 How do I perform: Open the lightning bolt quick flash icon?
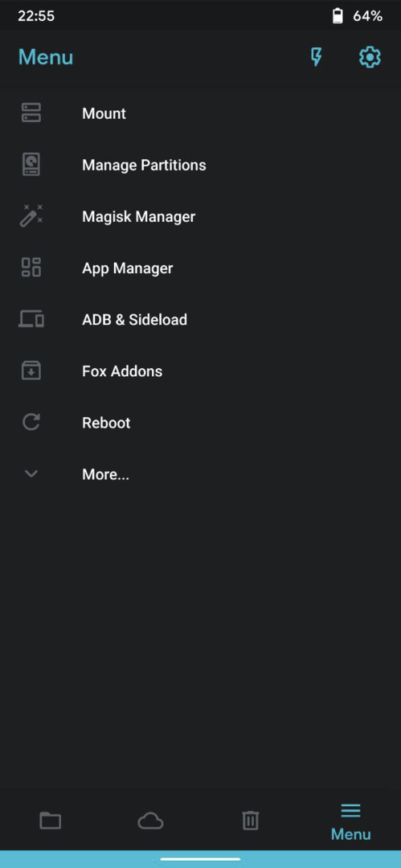point(317,57)
